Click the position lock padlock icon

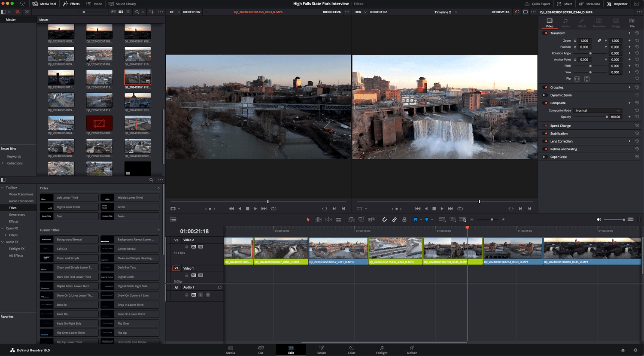pyautogui.click(x=404, y=219)
